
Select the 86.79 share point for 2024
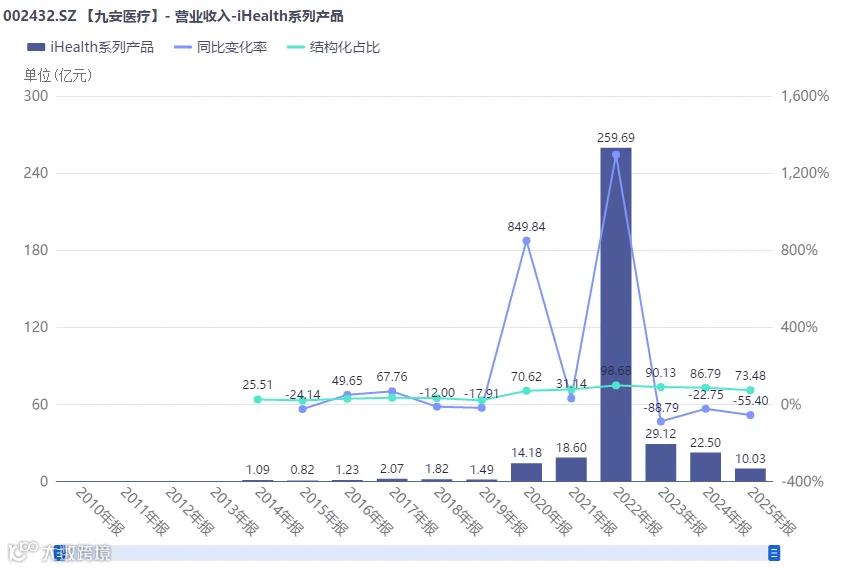tap(706, 388)
